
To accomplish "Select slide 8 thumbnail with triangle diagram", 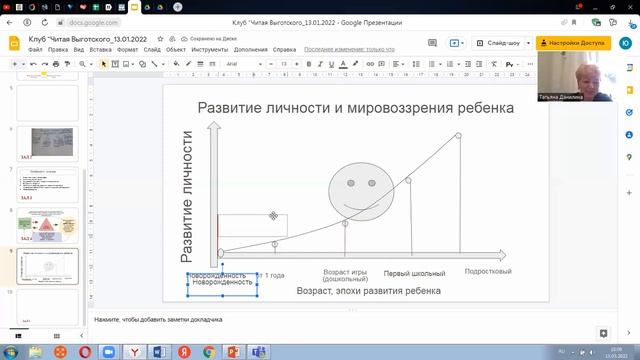I will [47, 225].
